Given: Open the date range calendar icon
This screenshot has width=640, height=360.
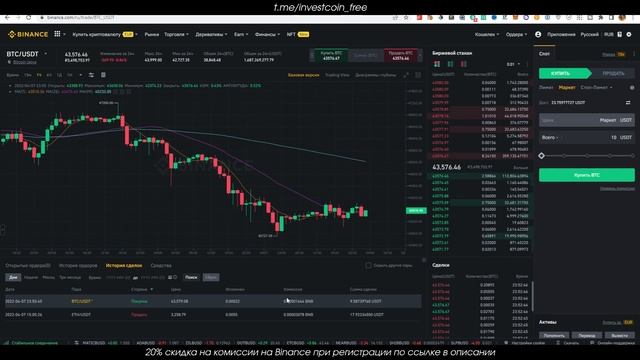Looking at the screenshot, I should [170, 278].
